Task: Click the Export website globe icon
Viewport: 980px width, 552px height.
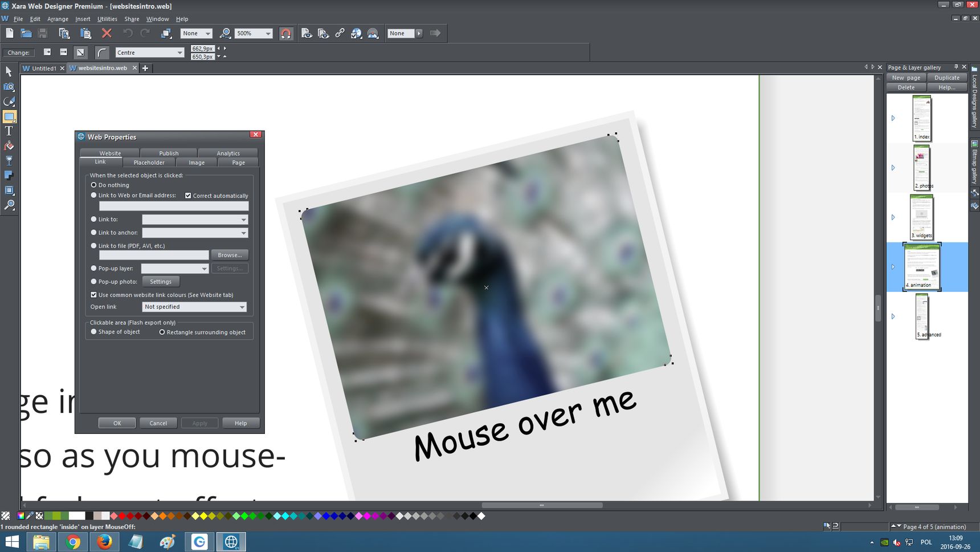Action: tap(356, 34)
